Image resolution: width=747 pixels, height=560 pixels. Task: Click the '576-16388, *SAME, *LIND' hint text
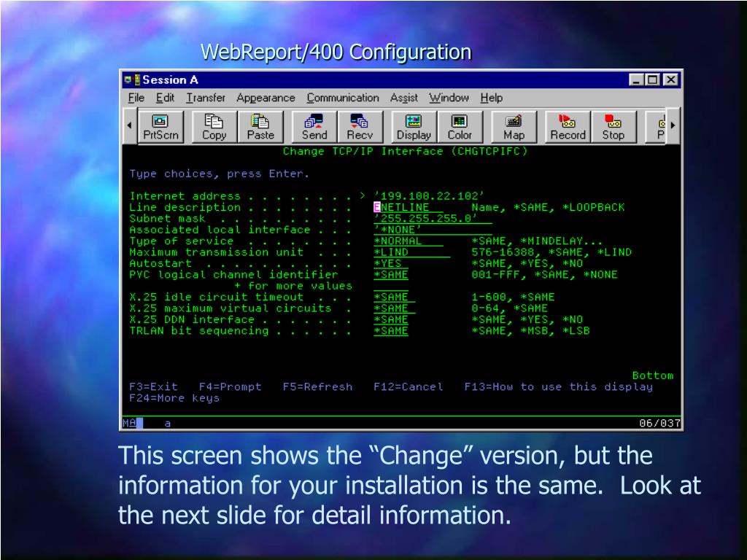pos(551,252)
